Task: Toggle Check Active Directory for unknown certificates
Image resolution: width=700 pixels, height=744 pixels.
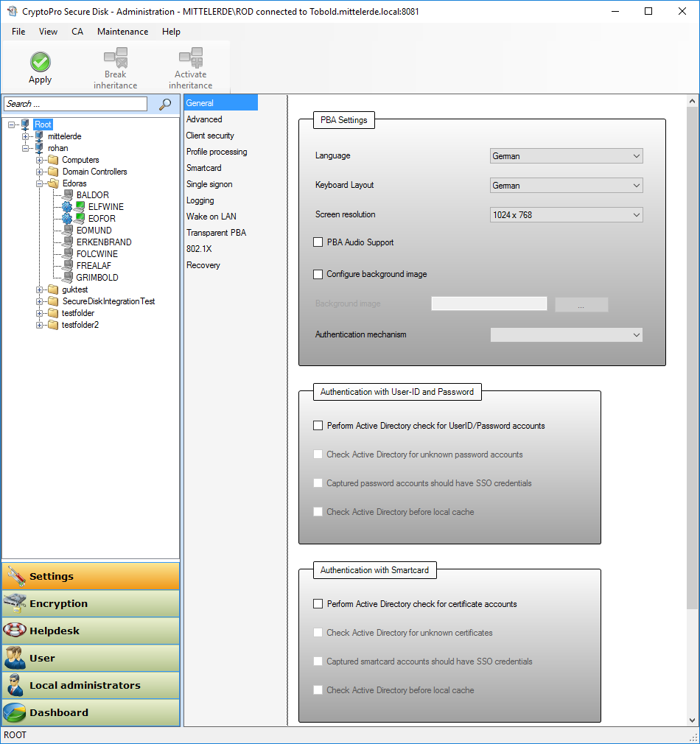Action: pos(318,633)
